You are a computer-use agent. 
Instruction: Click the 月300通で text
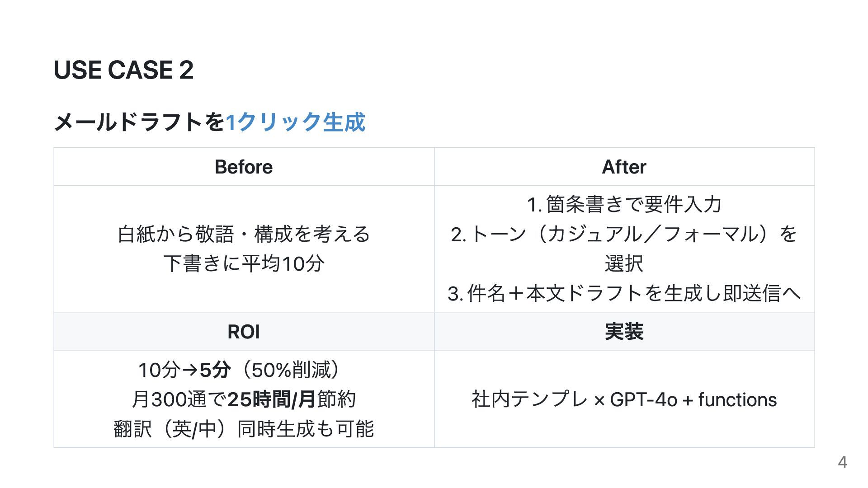179,399
